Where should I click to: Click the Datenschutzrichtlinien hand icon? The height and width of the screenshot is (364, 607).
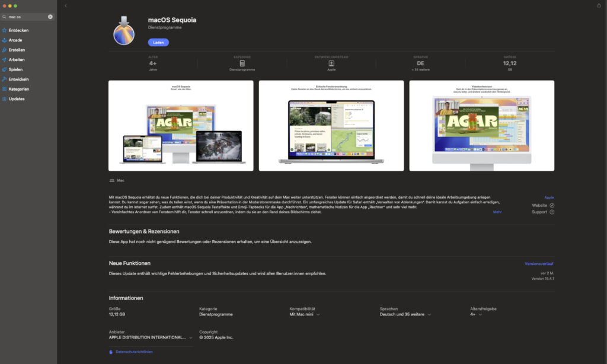coord(111,352)
